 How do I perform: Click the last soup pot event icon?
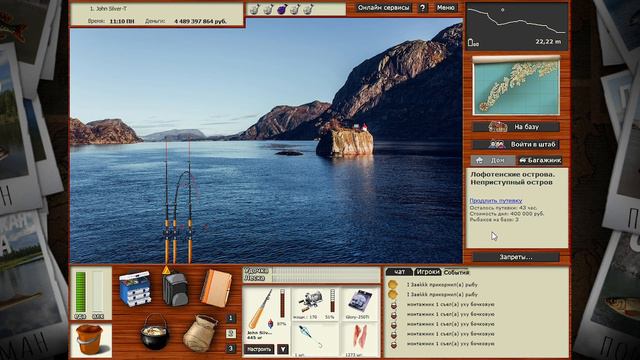(393, 344)
